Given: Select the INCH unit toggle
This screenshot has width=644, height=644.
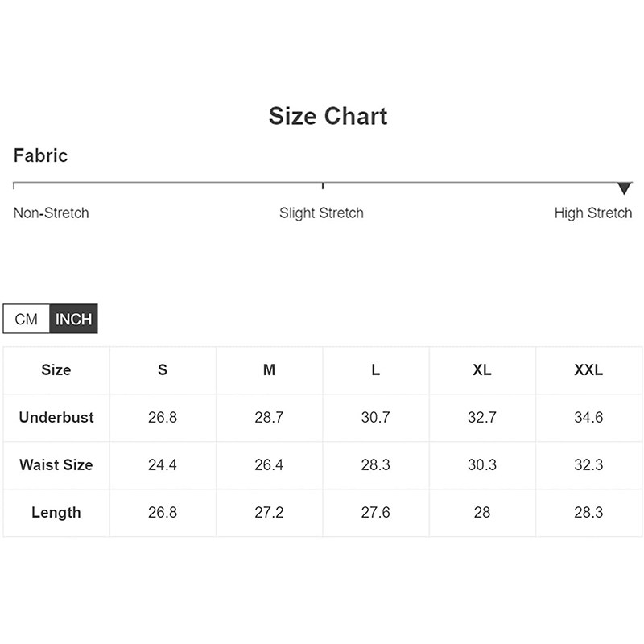Looking at the screenshot, I should (x=73, y=320).
